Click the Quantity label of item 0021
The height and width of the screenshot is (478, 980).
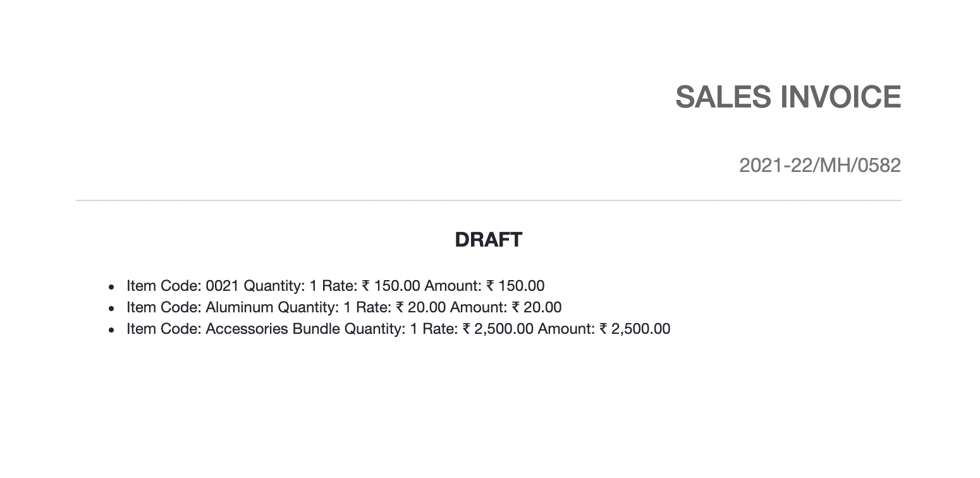274,286
